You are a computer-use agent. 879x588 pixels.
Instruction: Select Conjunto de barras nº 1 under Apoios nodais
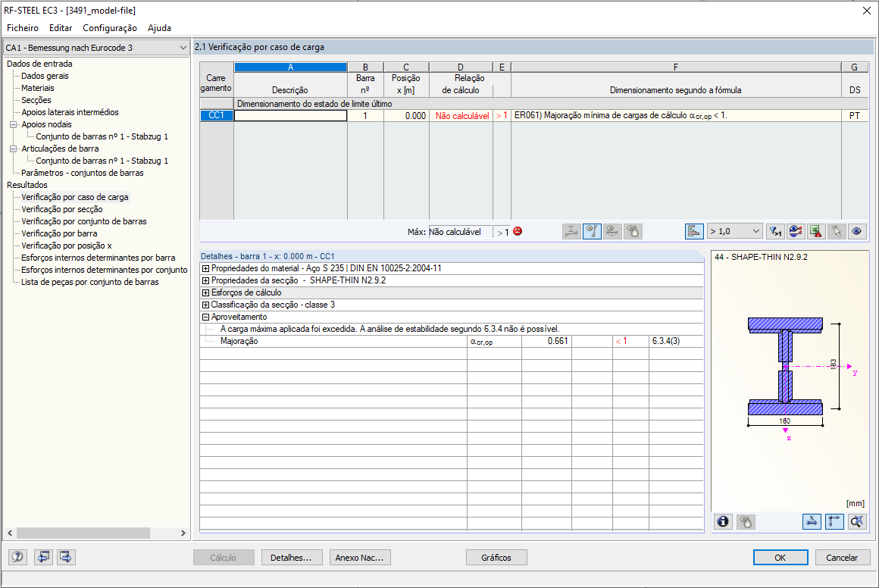click(102, 136)
